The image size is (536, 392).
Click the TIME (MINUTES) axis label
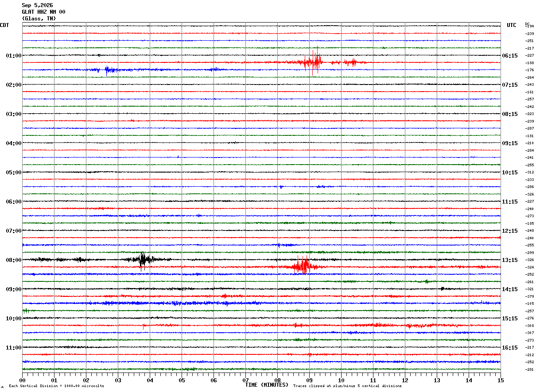tap(267, 385)
